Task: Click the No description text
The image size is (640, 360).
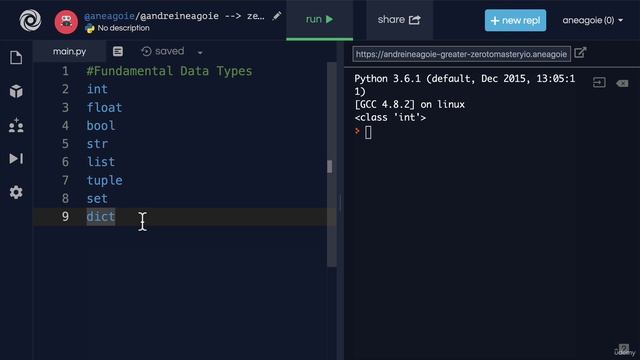Action: click(123, 28)
